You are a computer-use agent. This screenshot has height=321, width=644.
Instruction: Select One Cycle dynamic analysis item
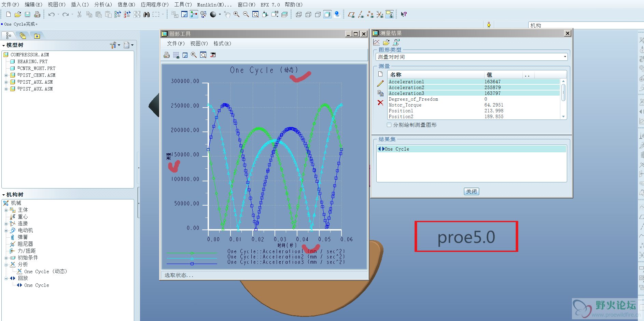coord(42,271)
